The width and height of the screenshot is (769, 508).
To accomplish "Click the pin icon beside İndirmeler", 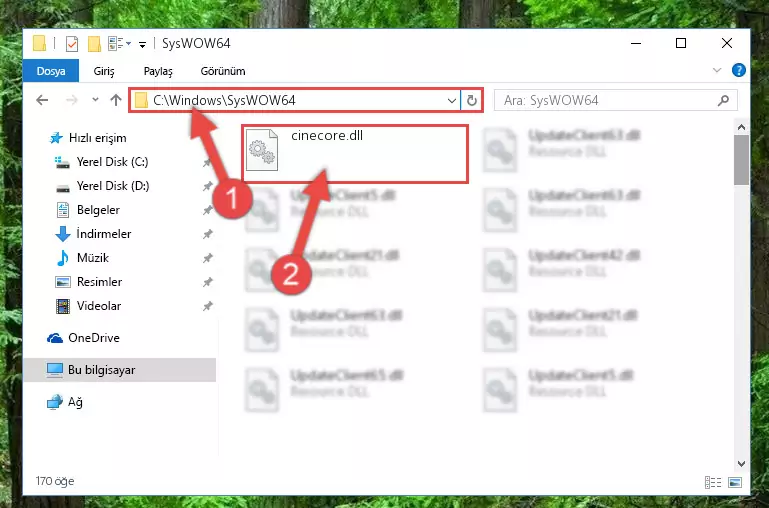I will 207,234.
